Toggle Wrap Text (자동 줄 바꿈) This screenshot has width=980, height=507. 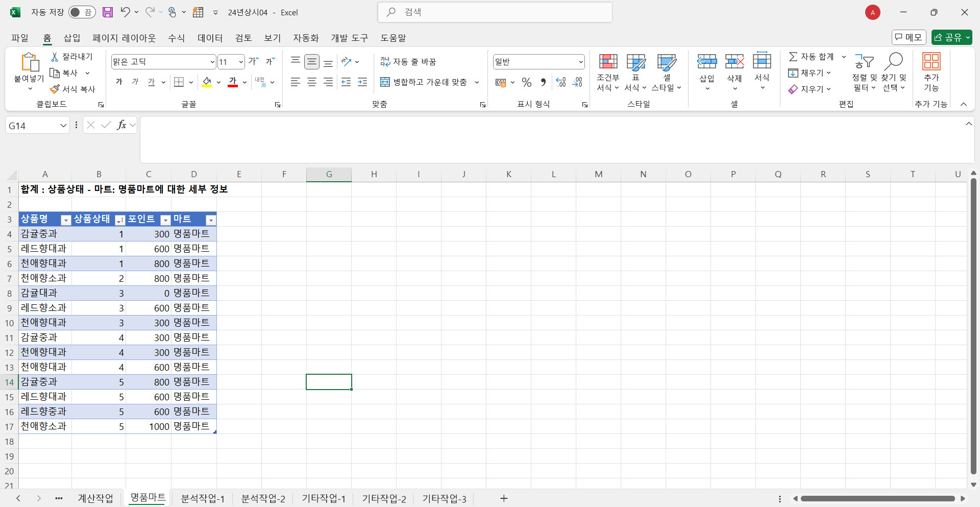pos(408,62)
